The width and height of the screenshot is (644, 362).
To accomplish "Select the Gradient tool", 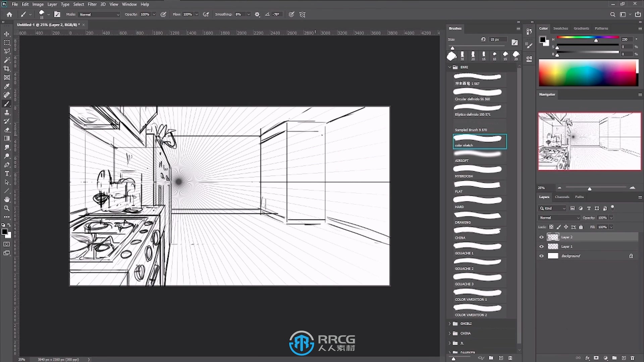I will (x=7, y=138).
